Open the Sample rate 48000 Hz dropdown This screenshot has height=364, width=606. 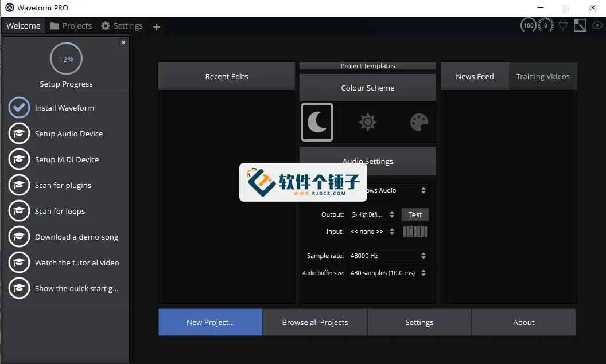pyautogui.click(x=388, y=256)
